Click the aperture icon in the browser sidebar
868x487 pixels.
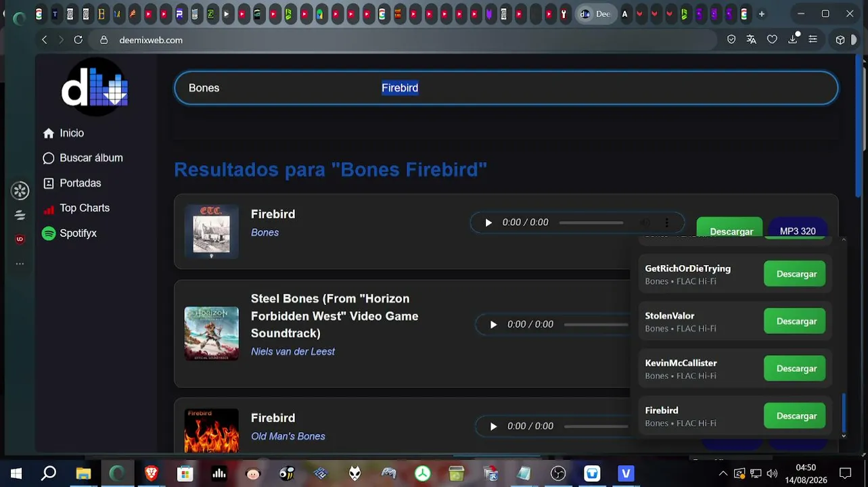tap(20, 191)
